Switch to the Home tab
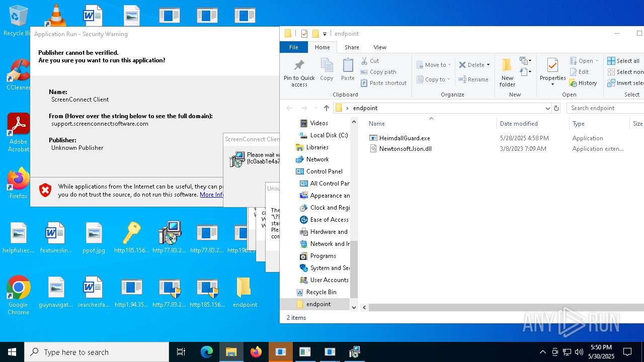 coord(322,47)
